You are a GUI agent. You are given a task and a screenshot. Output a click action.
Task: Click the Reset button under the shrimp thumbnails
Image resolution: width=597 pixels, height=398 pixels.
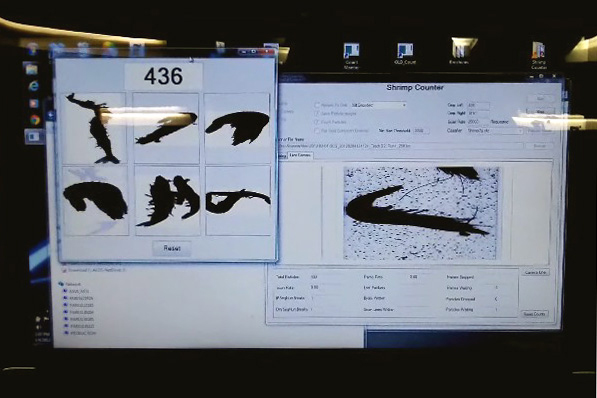tap(172, 248)
